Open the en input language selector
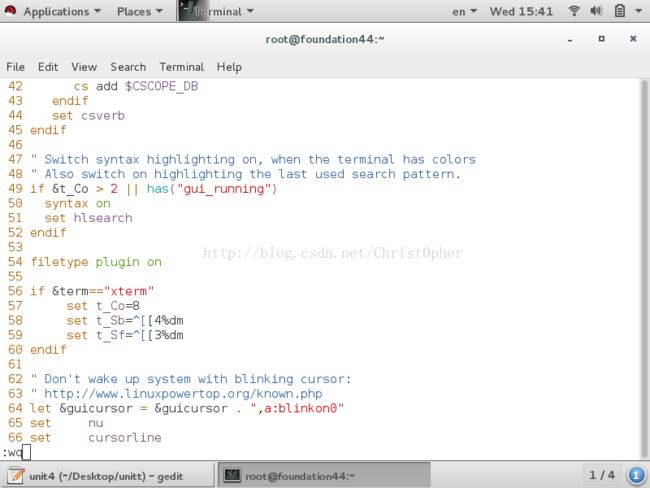650x488 pixels. (464, 11)
